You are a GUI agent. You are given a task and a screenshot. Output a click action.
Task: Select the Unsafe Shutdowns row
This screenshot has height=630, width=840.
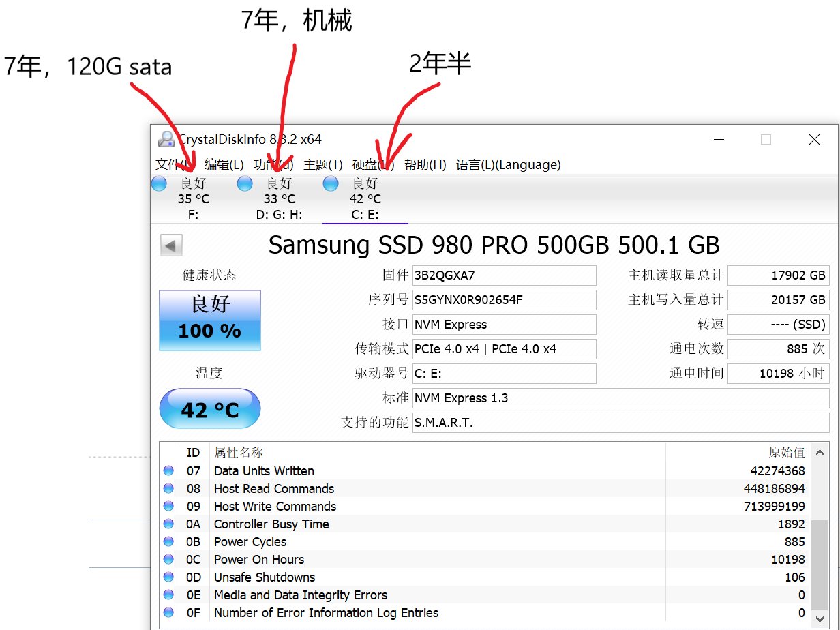(485, 577)
